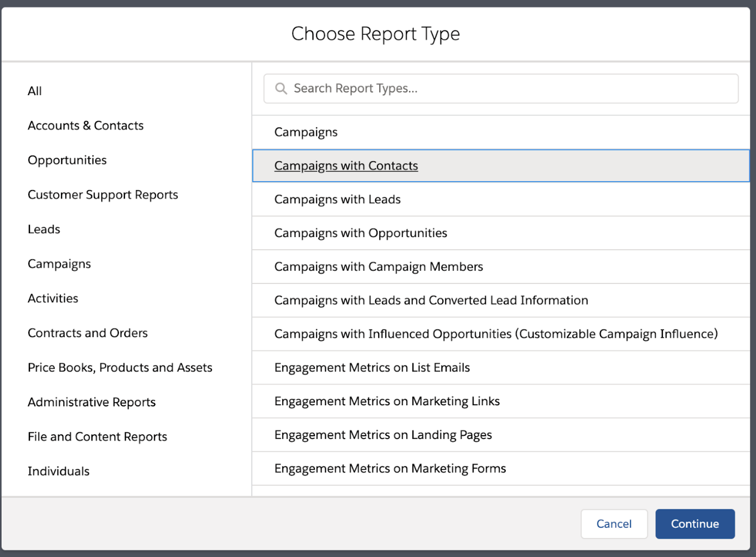Select the All category
This screenshot has width=756, height=557.
click(35, 91)
